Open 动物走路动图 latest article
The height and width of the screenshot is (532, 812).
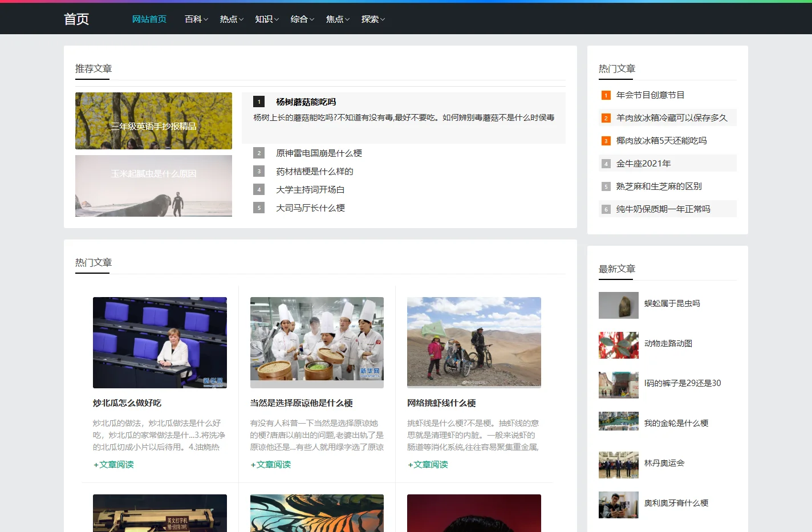tap(668, 343)
